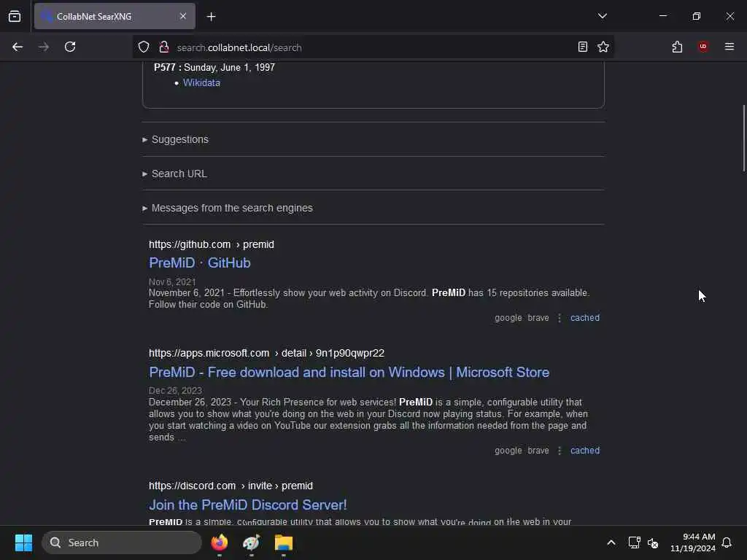Click the page vertical scrollbar thumb
Viewport: 747px width, 560px height.
point(743,138)
